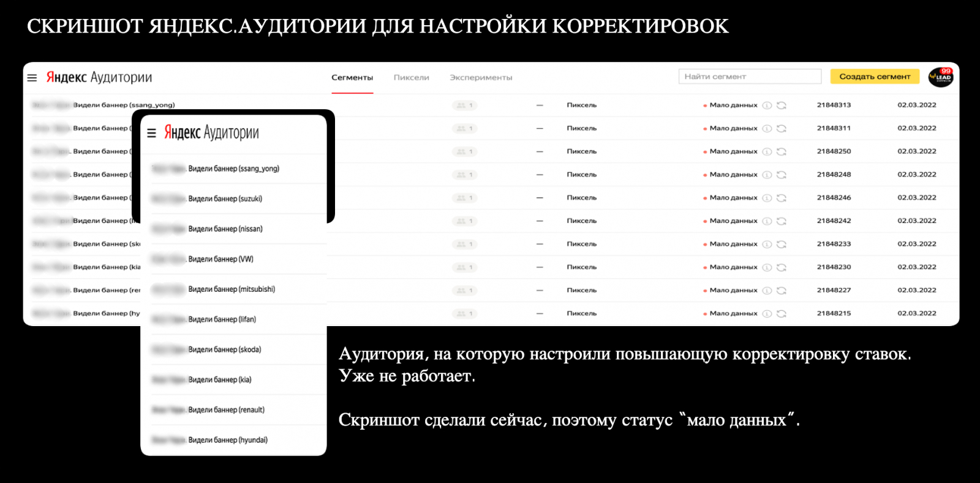The width and height of the screenshot is (980, 483).
Task: Click the info icon in row 21848250
Action: (767, 151)
